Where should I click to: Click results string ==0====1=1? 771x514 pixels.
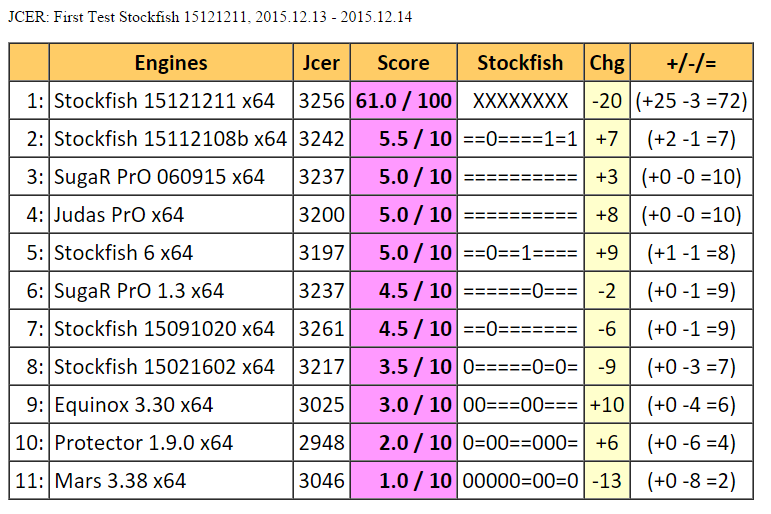coord(520,139)
